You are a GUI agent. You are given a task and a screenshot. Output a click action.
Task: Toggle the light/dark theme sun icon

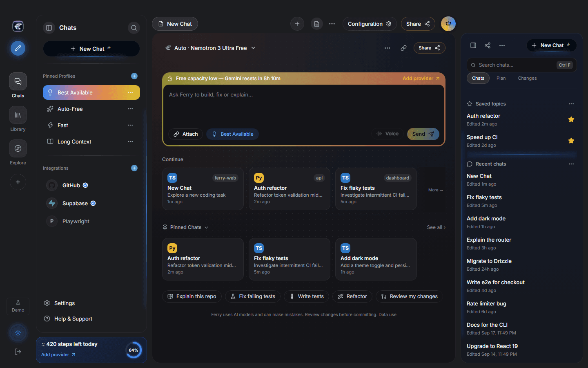[x=18, y=333]
